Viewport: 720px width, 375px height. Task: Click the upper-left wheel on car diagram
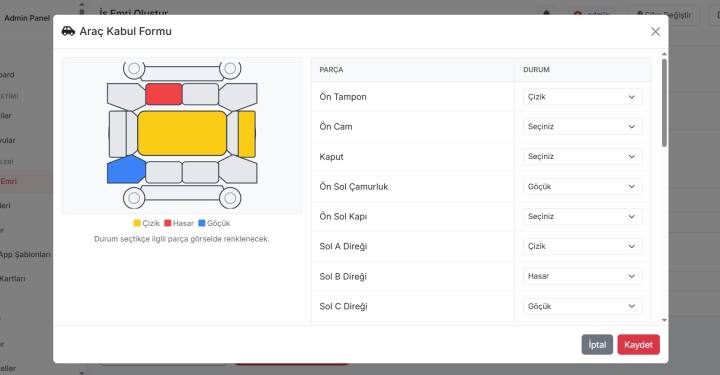(134, 69)
